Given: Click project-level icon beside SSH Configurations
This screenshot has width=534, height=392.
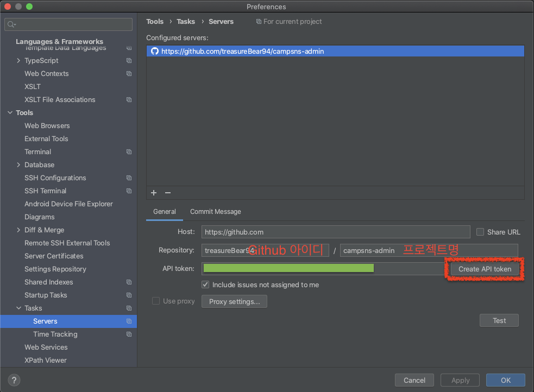Looking at the screenshot, I should (x=129, y=178).
